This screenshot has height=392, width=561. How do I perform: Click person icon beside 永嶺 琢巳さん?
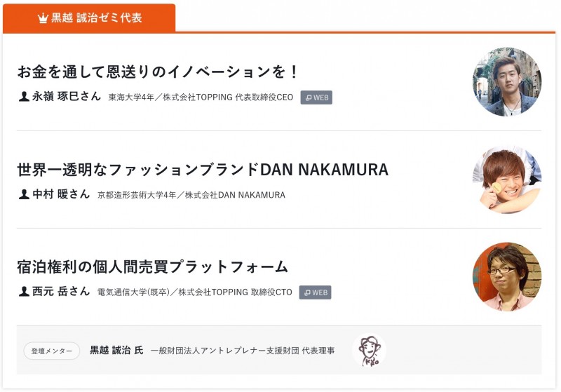[x=24, y=97]
